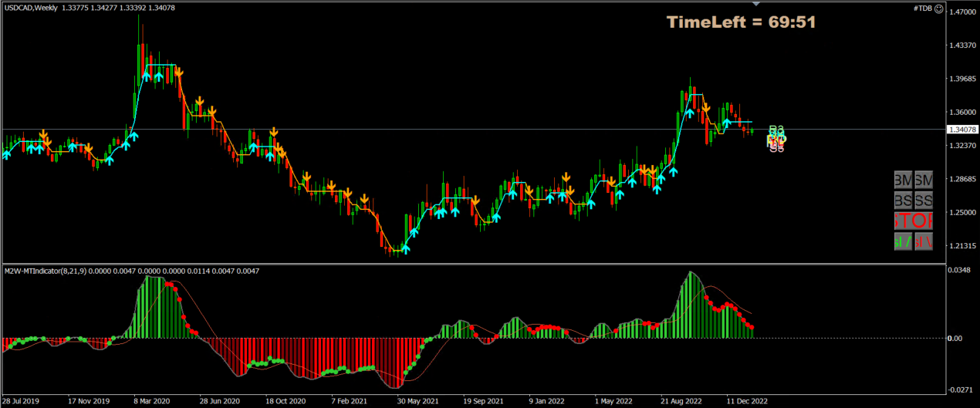Click the BS trade button
980x408 pixels.
[904, 201]
